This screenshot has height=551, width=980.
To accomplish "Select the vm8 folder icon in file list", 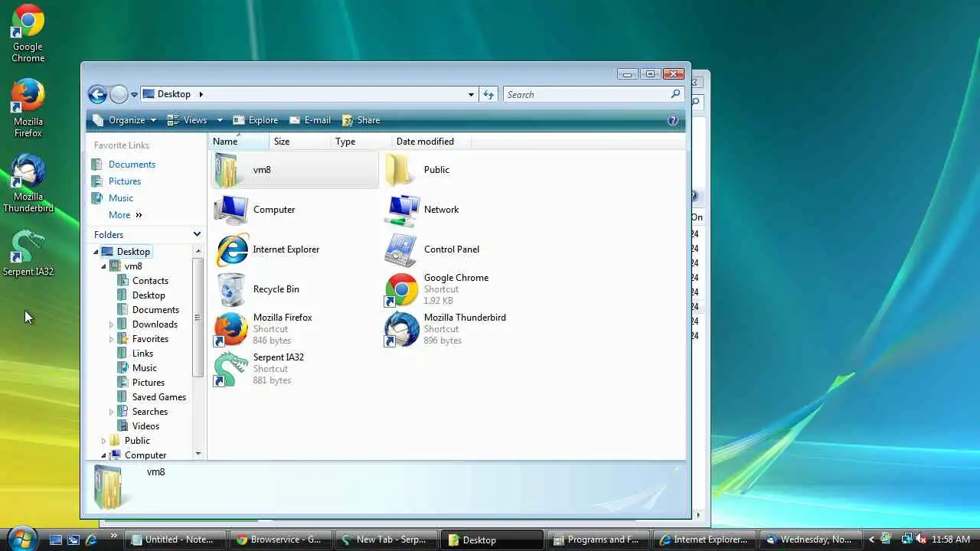I will coord(295,170).
